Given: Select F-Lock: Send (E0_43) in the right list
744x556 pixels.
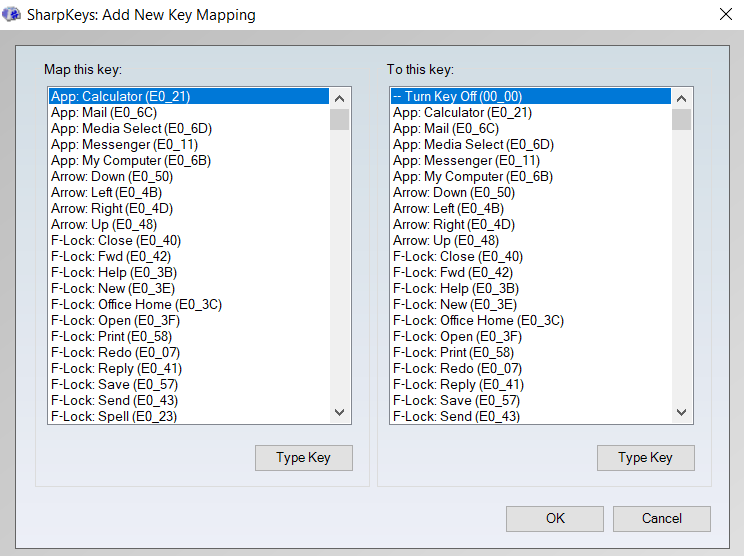Looking at the screenshot, I should point(456,417).
